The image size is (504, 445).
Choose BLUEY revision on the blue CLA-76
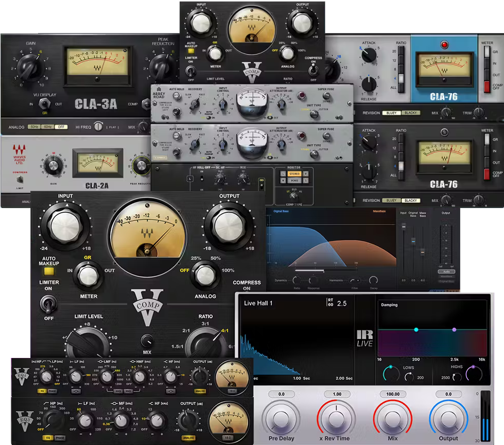coord(391,113)
